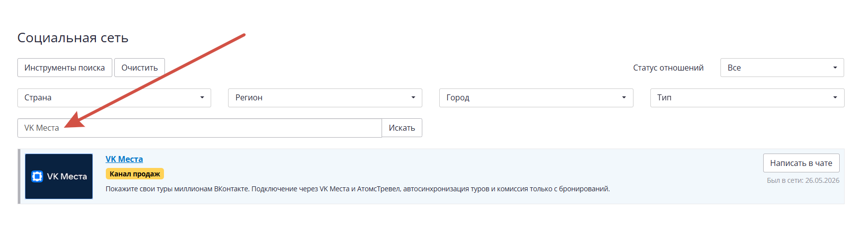Click the caret arrow of the Город dropdown

coord(624,98)
